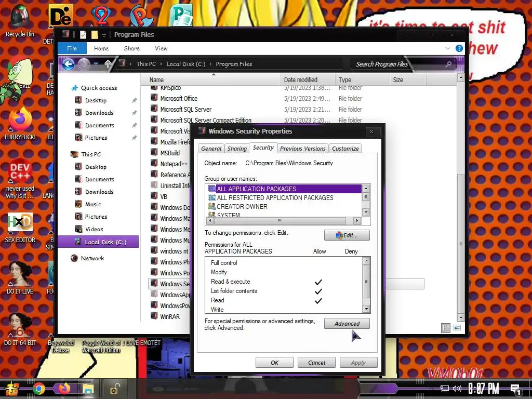532x399 pixels.
Task: Switch to the Sharing tab
Action: click(237, 149)
